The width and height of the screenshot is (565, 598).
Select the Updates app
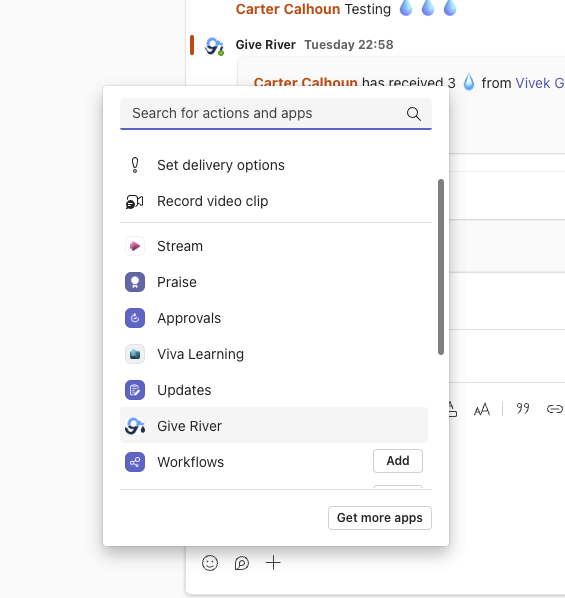click(274, 390)
